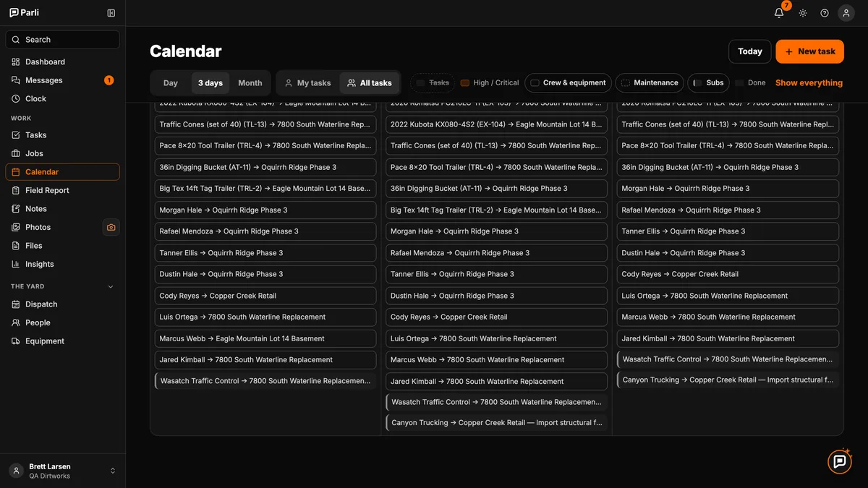Select the All tasks filter
The image size is (868, 488).
(x=369, y=83)
